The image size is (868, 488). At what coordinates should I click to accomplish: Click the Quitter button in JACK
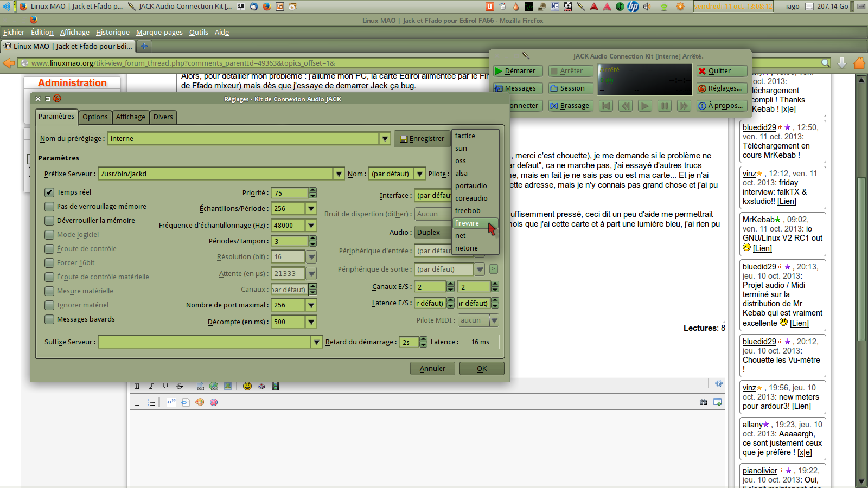pos(722,71)
